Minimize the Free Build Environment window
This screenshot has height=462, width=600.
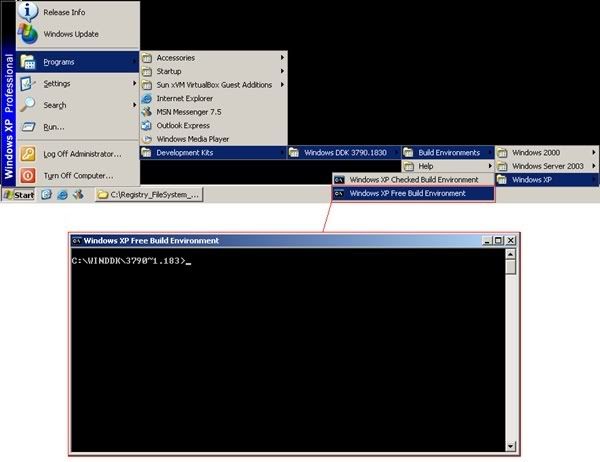coord(487,241)
